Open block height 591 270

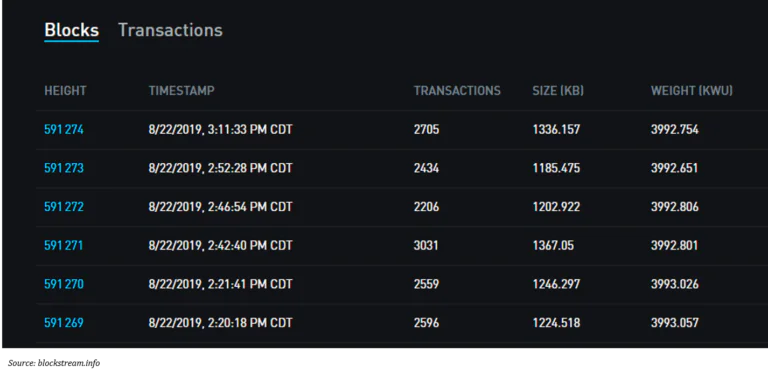(x=64, y=284)
